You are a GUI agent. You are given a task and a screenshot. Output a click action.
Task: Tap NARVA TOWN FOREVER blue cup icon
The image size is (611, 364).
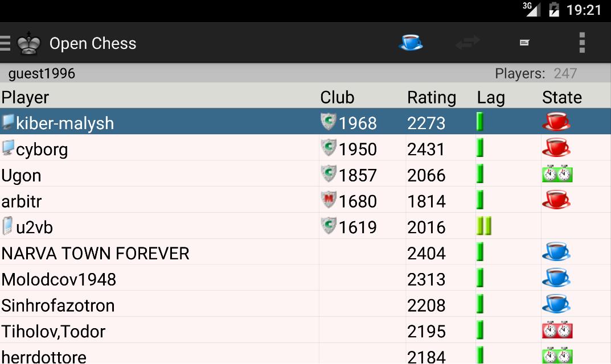[556, 252]
